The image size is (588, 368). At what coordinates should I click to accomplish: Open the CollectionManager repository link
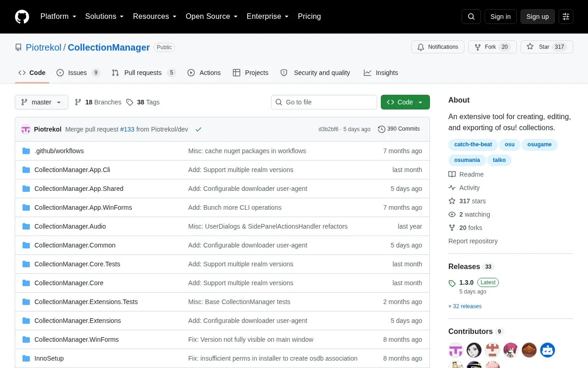[x=109, y=47]
